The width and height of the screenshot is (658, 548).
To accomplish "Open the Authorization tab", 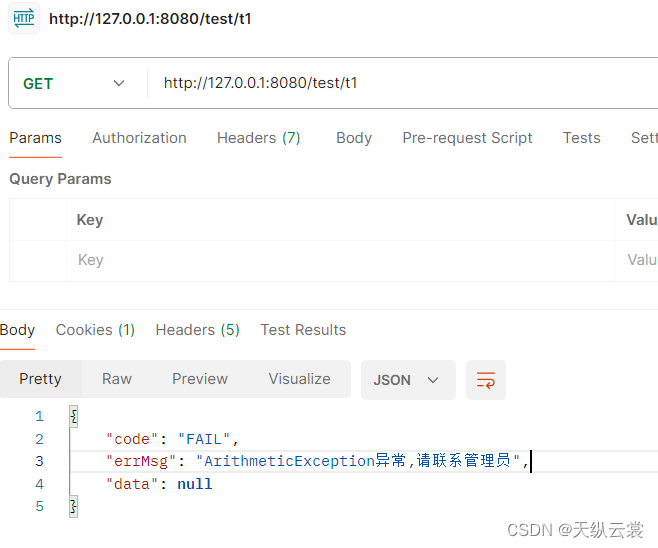I will [x=139, y=138].
